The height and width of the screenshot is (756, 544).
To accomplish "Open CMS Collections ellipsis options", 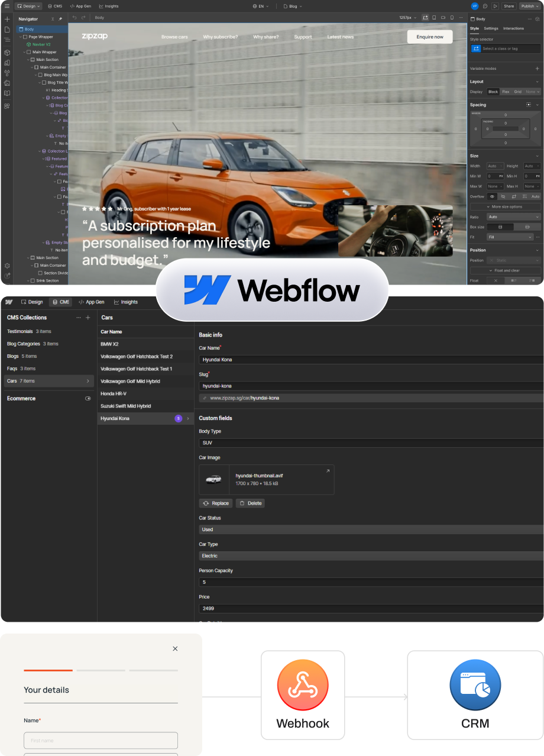I will click(79, 318).
